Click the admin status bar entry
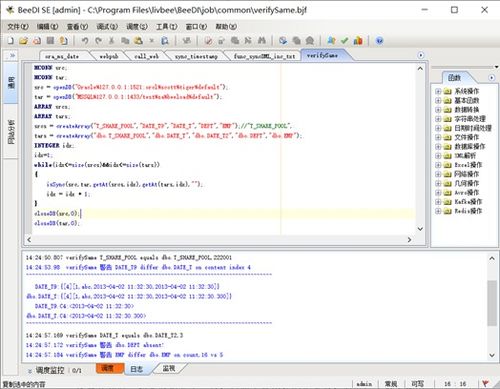Image resolution: width=500 pixels, height=389 pixels. (364, 384)
